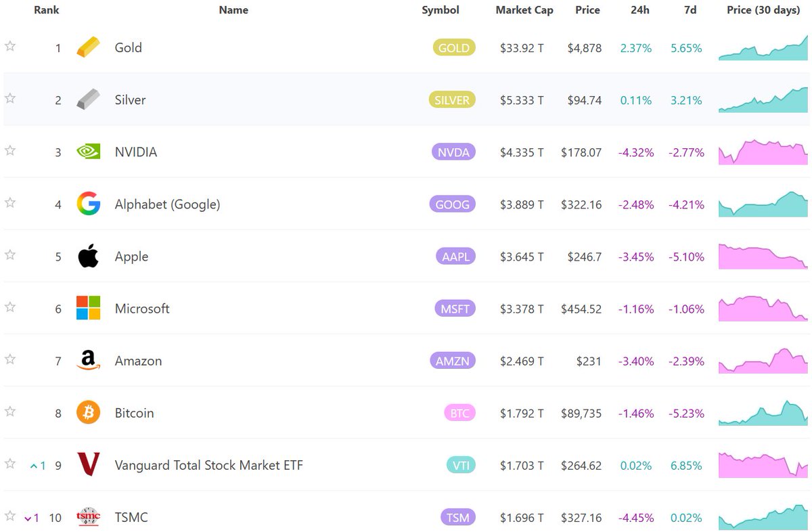Click the NVIDIA logo icon
This screenshot has height=532, width=812.
click(x=88, y=152)
